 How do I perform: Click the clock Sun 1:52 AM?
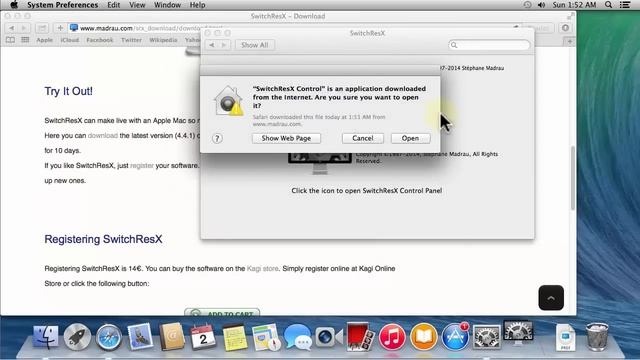[574, 5]
